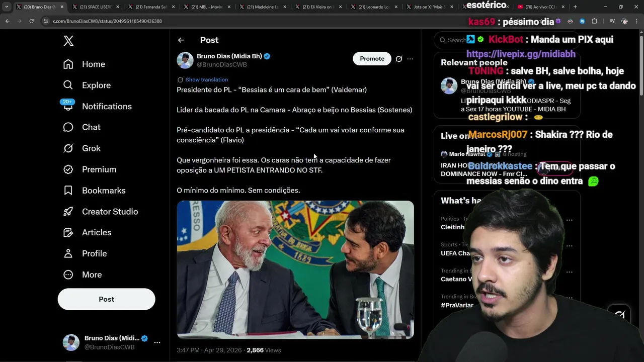
Task: Switch to the Madeleine La browser tab
Action: coord(263,7)
